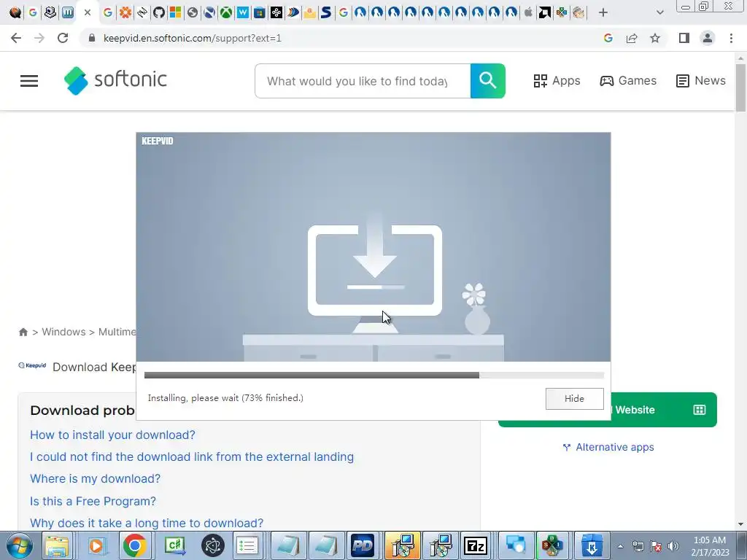Open 'Is this a Free Program?' link

click(93, 501)
